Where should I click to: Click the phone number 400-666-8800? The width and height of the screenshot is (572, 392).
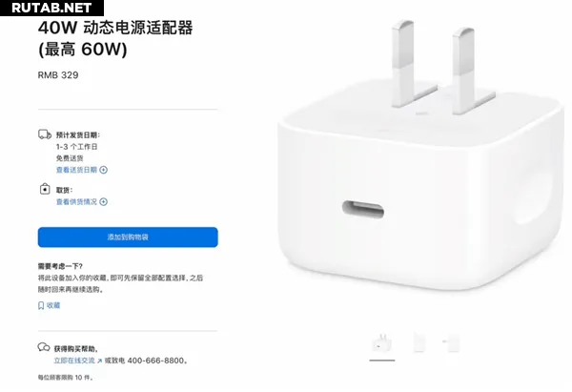pyautogui.click(x=155, y=361)
